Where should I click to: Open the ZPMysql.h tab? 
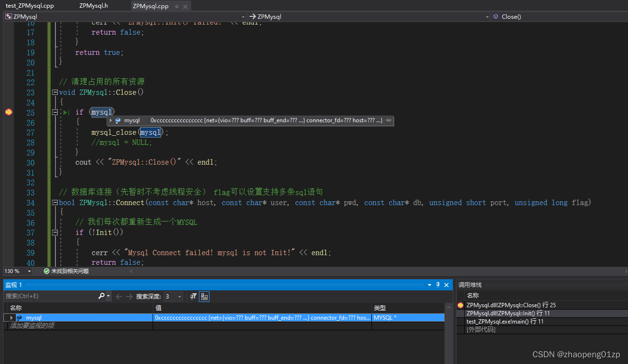[93, 6]
